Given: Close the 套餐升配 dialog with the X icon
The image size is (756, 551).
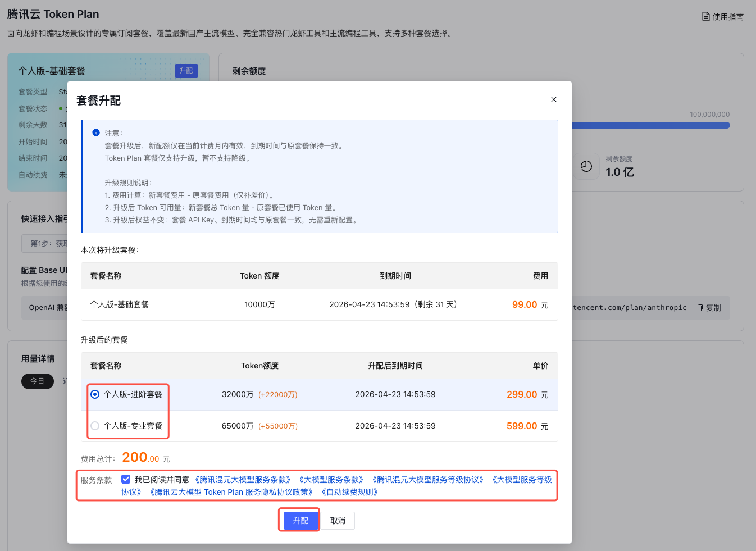Looking at the screenshot, I should (x=553, y=99).
